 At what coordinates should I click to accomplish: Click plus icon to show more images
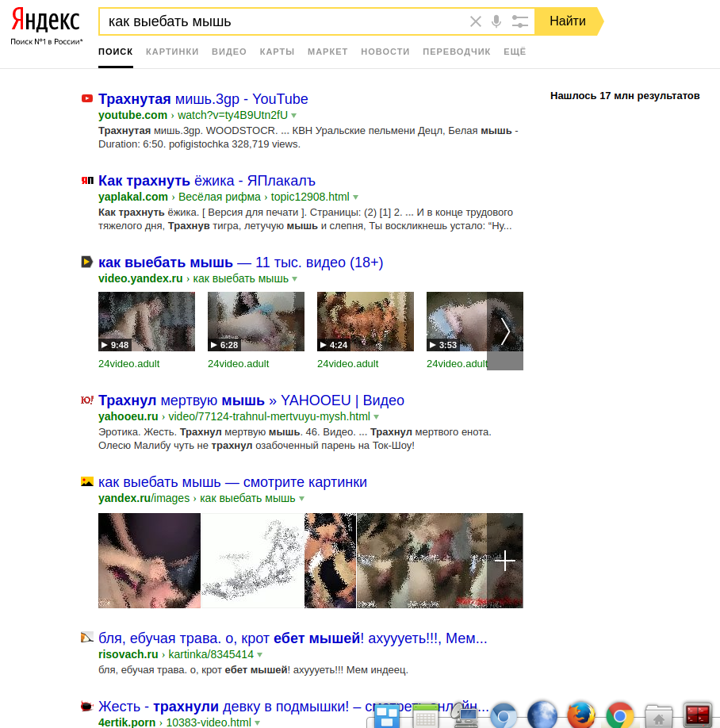[x=505, y=561]
